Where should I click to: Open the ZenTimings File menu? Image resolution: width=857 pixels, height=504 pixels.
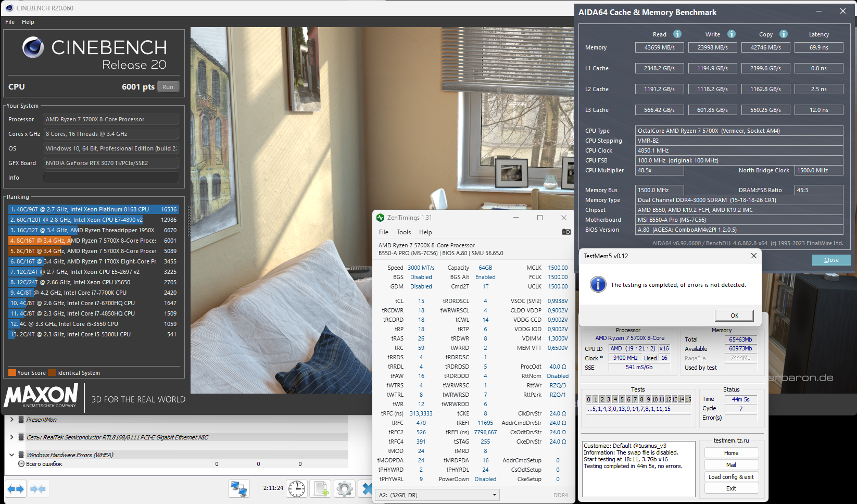[x=384, y=232]
